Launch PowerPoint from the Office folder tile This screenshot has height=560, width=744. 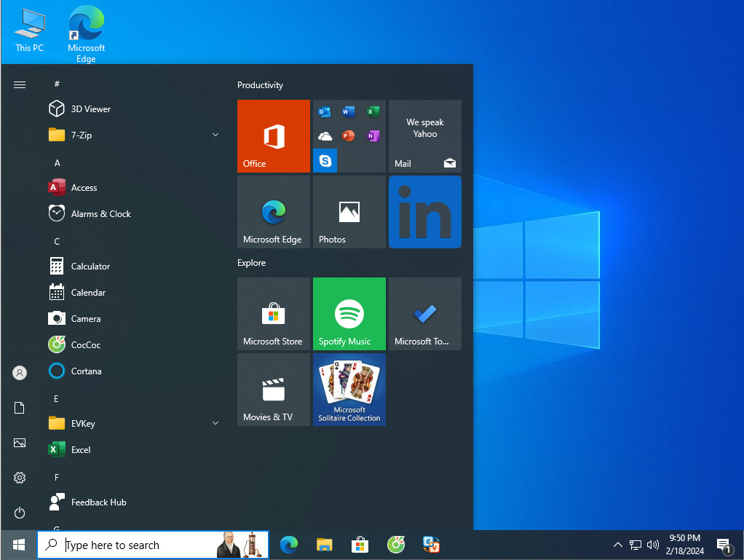[x=348, y=135]
